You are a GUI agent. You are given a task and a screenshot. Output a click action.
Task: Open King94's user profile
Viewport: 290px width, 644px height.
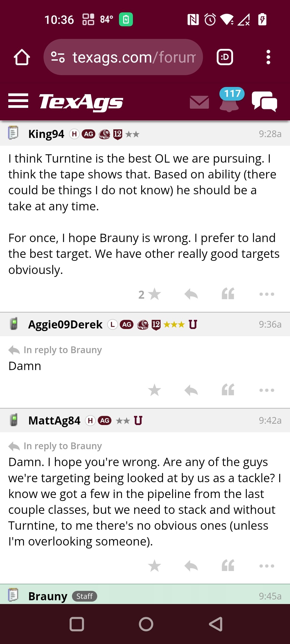click(x=46, y=134)
